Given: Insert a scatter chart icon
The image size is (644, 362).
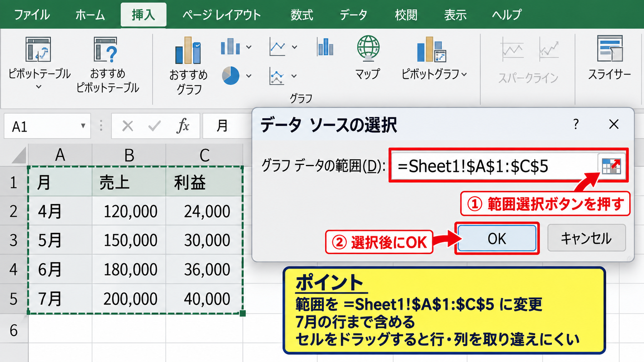Looking at the screenshot, I should point(277,76).
